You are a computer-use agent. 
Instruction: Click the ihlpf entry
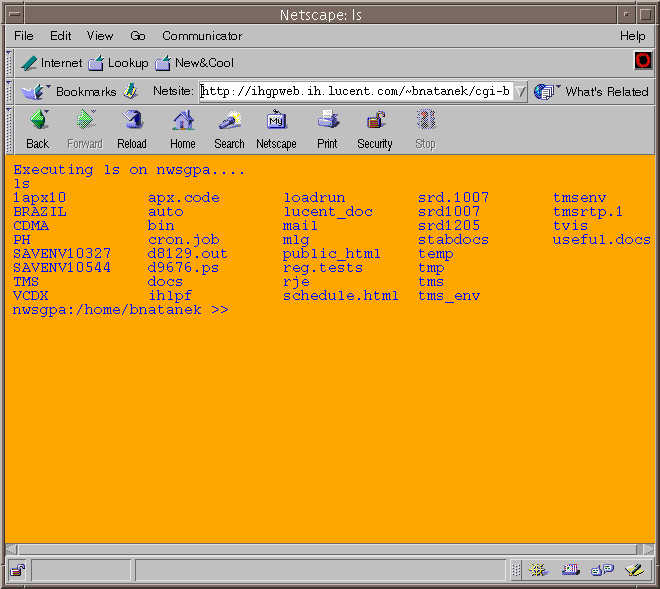(x=170, y=296)
